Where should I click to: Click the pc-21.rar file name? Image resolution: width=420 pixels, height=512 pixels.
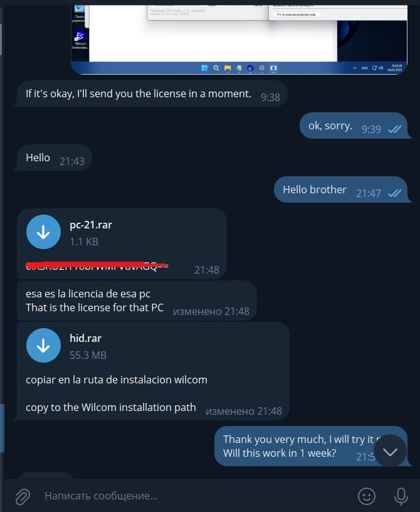tap(91, 225)
